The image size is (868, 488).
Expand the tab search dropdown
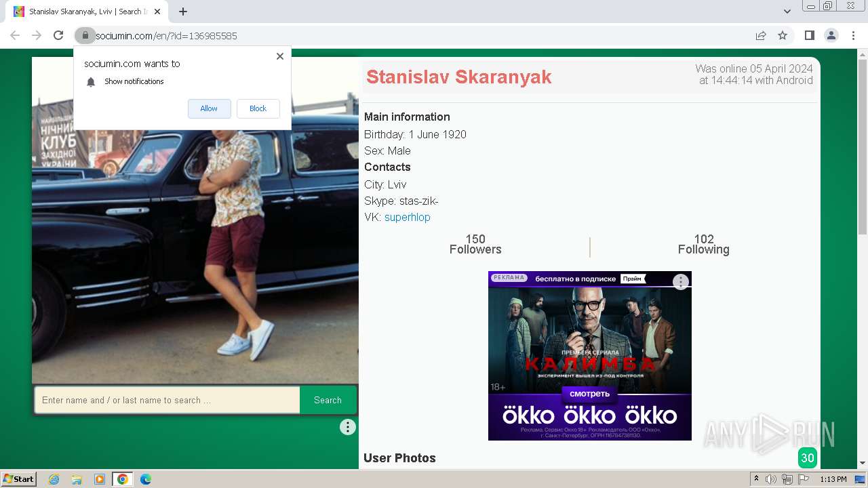(x=787, y=12)
